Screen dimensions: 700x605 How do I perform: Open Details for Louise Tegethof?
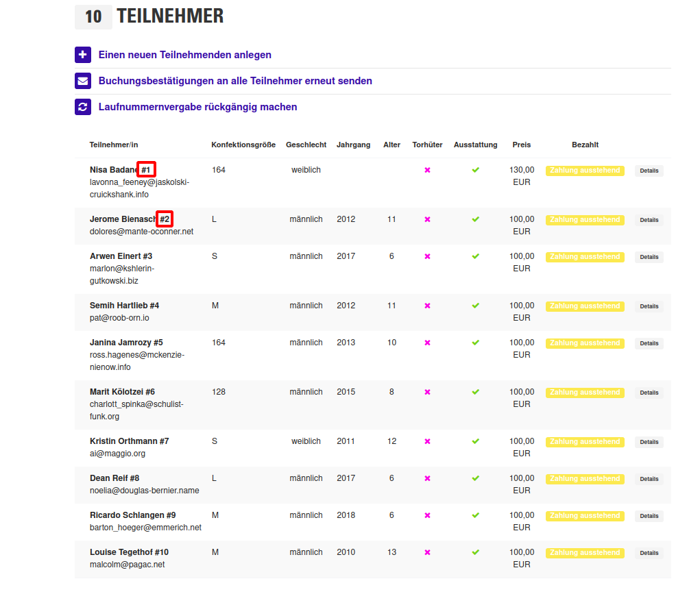[649, 553]
